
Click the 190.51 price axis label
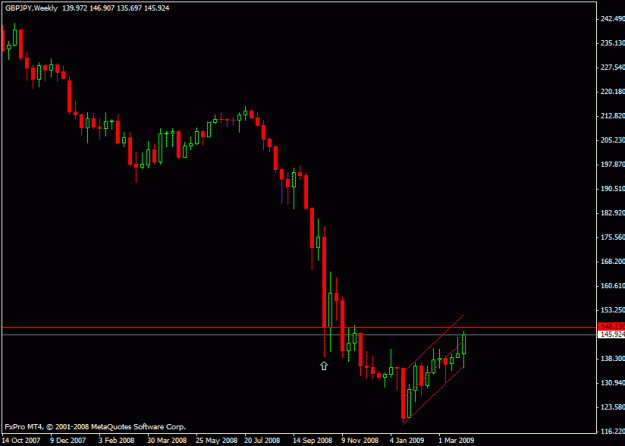pyautogui.click(x=613, y=189)
